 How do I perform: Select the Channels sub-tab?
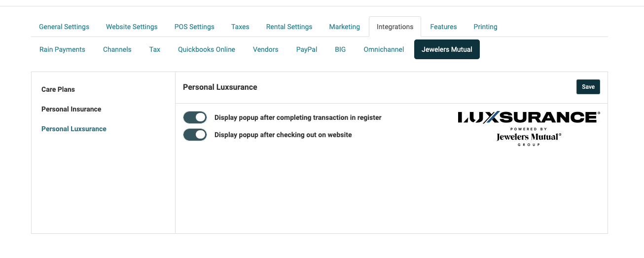(117, 49)
